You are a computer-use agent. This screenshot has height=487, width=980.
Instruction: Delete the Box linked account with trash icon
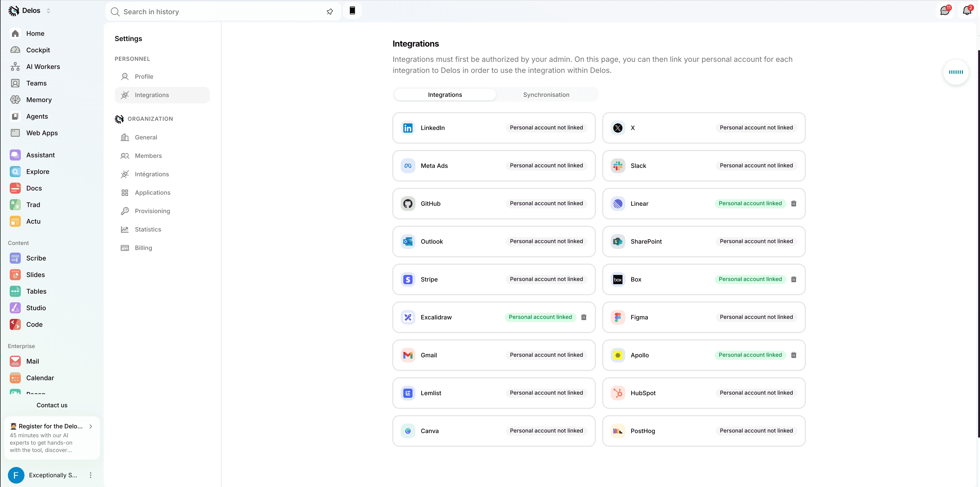(x=793, y=279)
